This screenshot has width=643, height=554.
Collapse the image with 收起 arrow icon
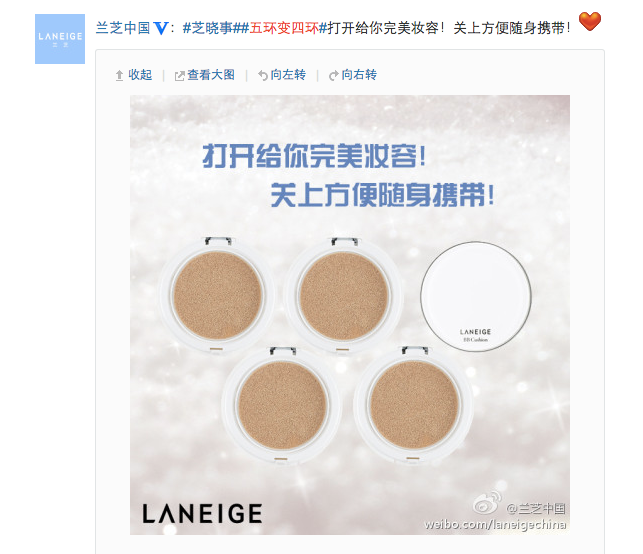point(119,75)
